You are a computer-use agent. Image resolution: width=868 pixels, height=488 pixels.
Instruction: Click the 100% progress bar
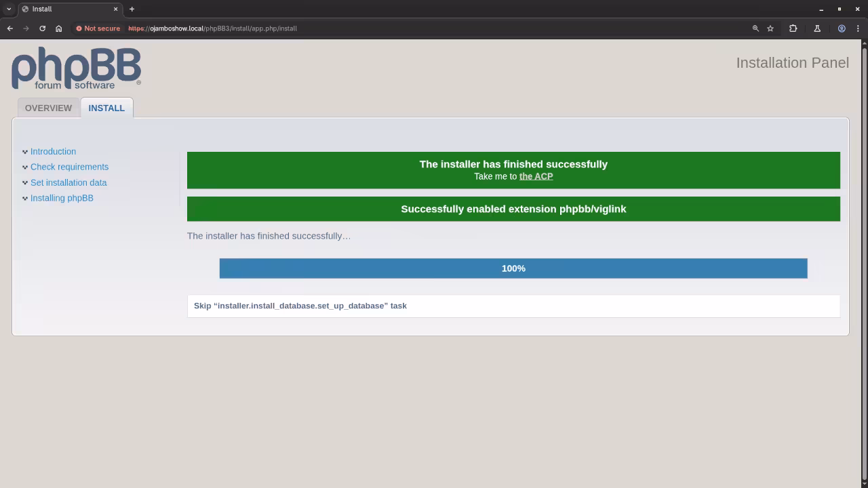pyautogui.click(x=513, y=268)
